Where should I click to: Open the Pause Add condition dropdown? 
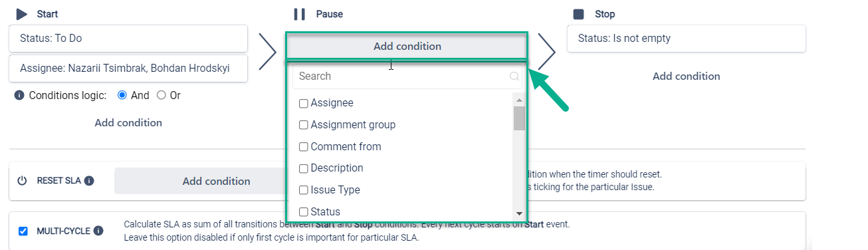(407, 47)
